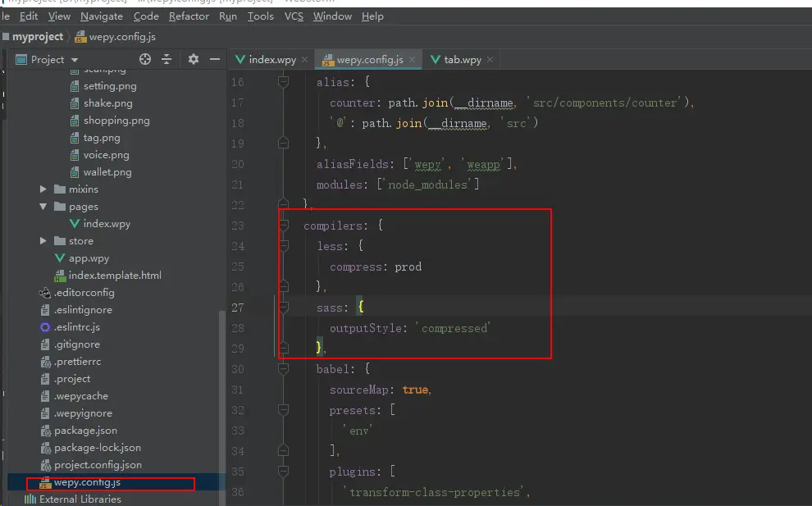Fold the plugins array at line 35
This screenshot has width=812, height=506.
pyautogui.click(x=283, y=472)
